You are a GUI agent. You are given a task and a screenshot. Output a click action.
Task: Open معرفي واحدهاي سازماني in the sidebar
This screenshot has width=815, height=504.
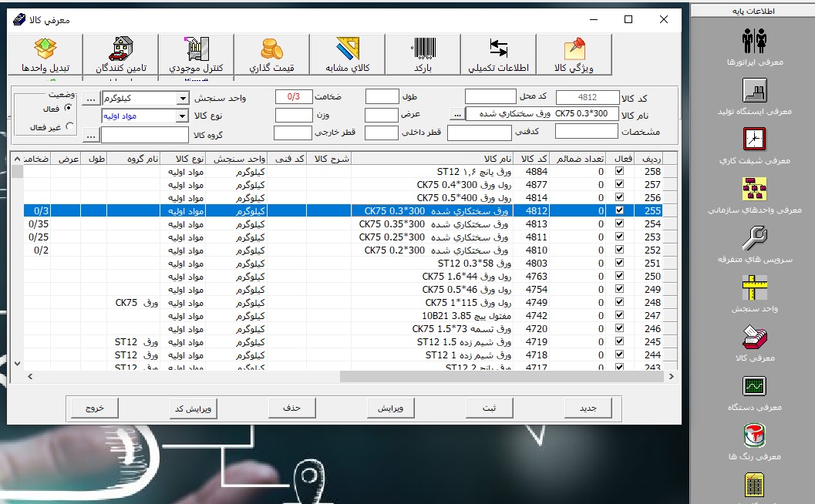click(754, 195)
